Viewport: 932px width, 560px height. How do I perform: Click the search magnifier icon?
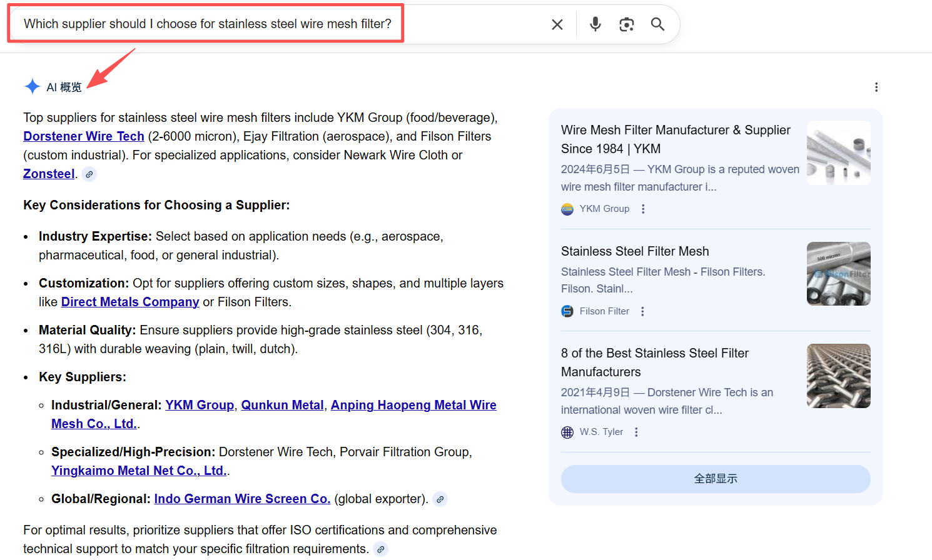(657, 24)
